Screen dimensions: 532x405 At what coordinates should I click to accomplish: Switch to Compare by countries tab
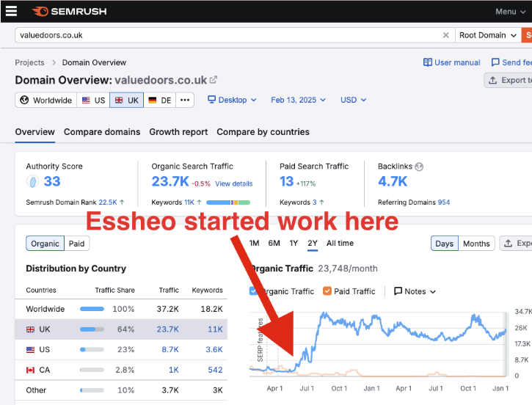click(x=263, y=132)
